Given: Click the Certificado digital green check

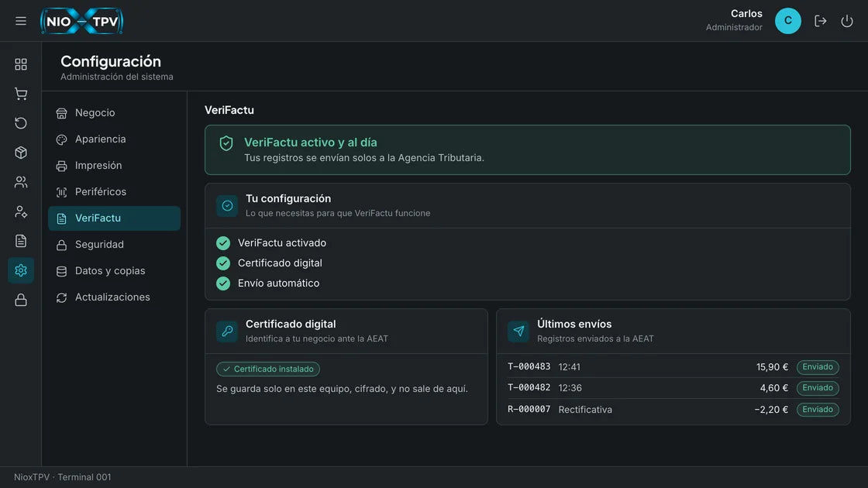Looking at the screenshot, I should click(x=223, y=263).
